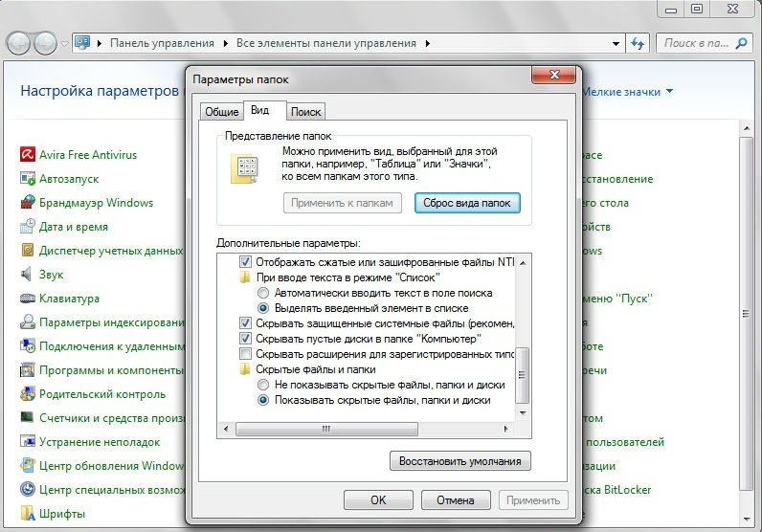Click the Брандмауэр Windows icon
Viewport: 762px width, 532px height.
coord(28,203)
